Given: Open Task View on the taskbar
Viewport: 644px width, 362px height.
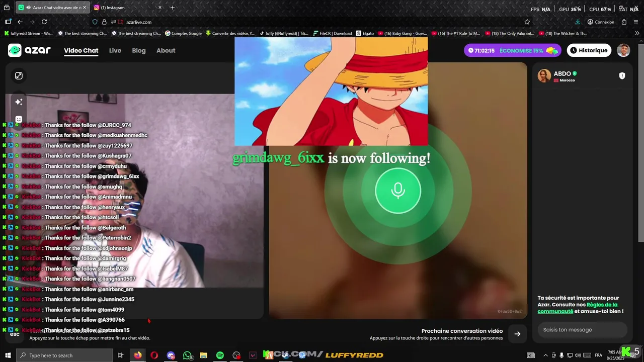Looking at the screenshot, I should [x=121, y=355].
